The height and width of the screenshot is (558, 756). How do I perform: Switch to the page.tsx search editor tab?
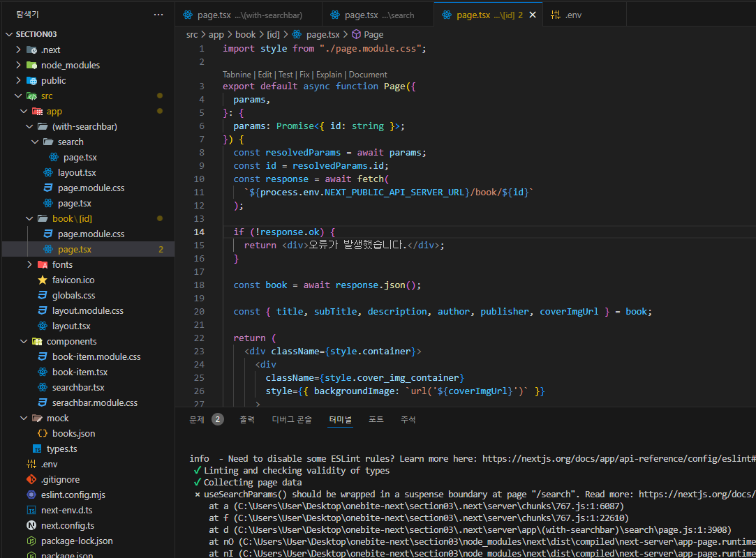tap(378, 15)
